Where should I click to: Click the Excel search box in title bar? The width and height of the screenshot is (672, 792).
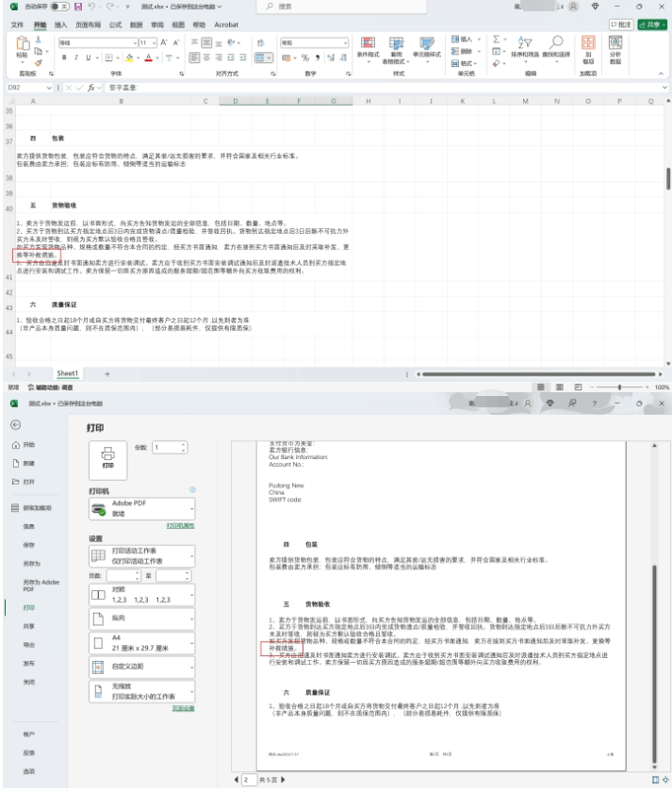coord(343,7)
